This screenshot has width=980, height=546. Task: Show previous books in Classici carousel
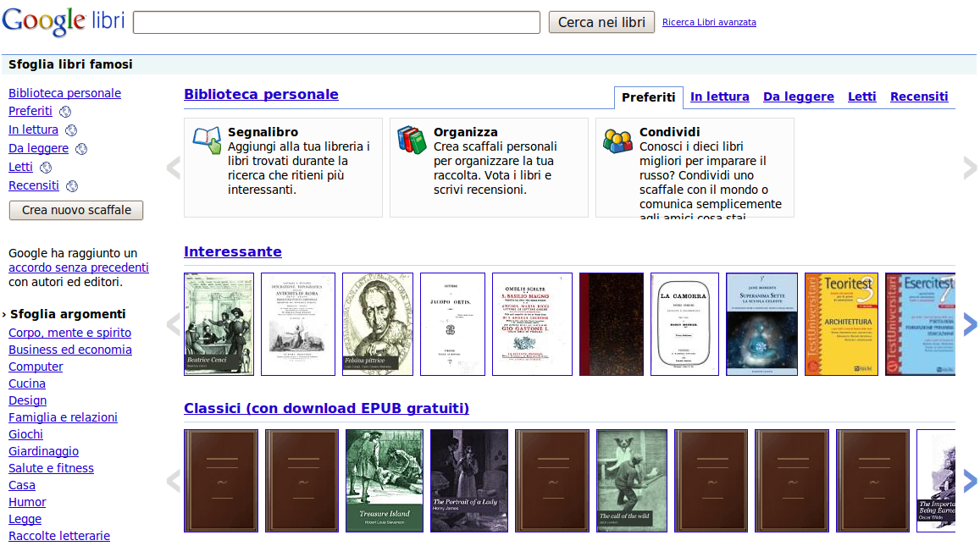click(174, 481)
